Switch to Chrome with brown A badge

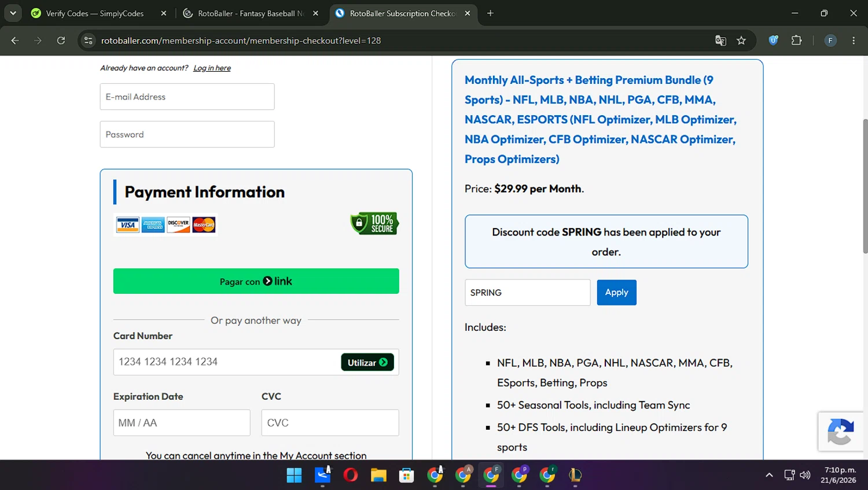pos(463,475)
